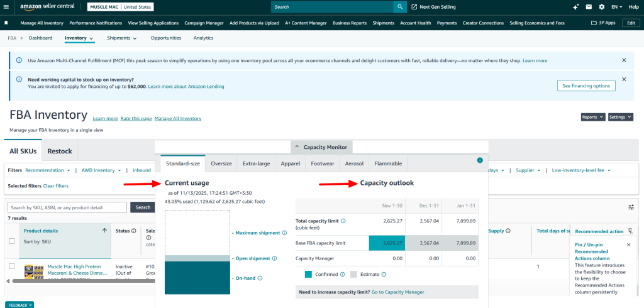The image size is (644, 308).
Task: Click the Clear filters link
Action: click(56, 186)
